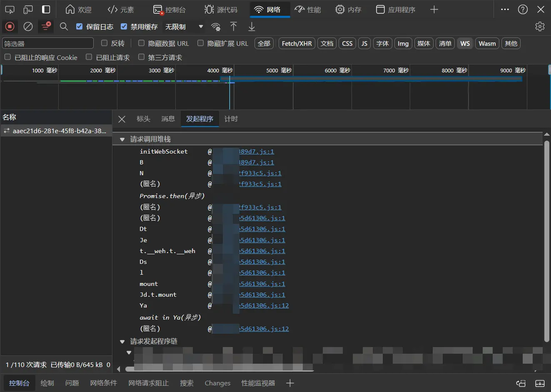Uncheck the 禁用缓存 checkbox

tap(124, 27)
